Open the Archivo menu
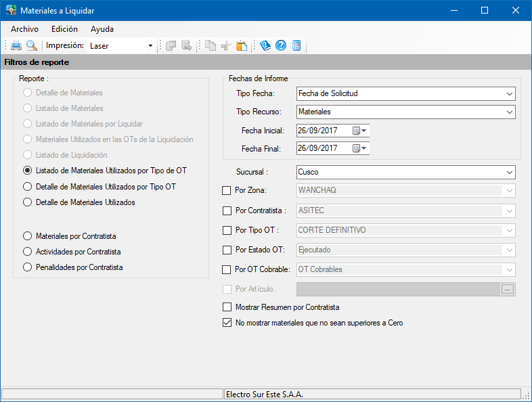Viewport: 532px width, 402px height. click(24, 29)
